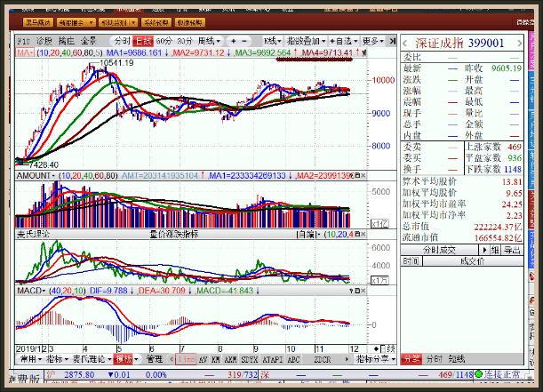Select the SDTX indicator tab
The height and width of the screenshot is (392, 543).
click(250, 359)
